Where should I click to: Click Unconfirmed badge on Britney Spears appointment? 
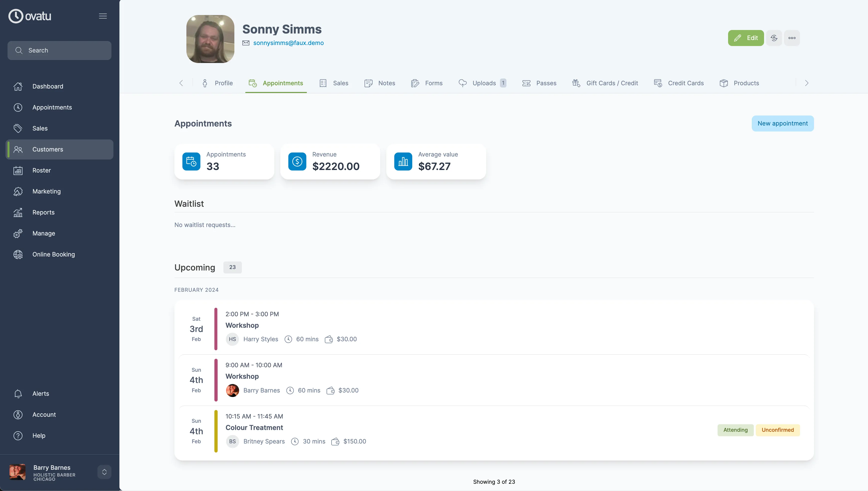778,429
